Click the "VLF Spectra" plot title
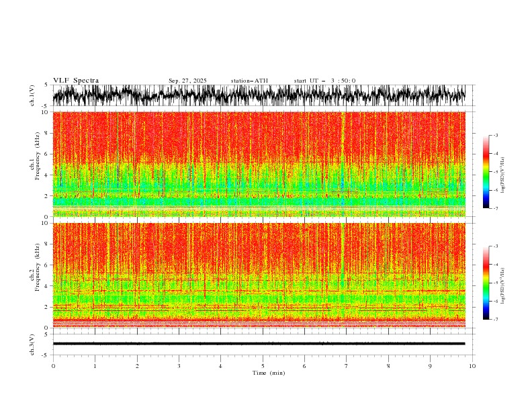532x411 pixels. point(76,81)
